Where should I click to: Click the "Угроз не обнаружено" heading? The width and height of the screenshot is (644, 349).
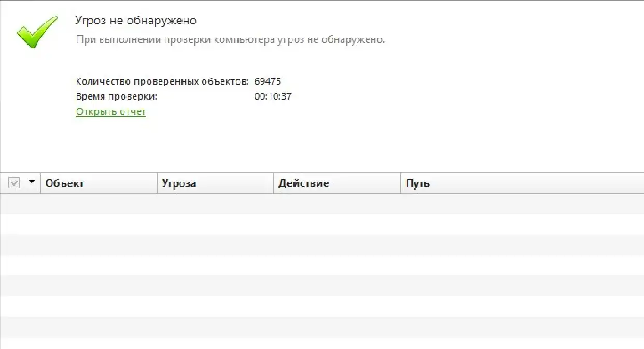(x=136, y=21)
